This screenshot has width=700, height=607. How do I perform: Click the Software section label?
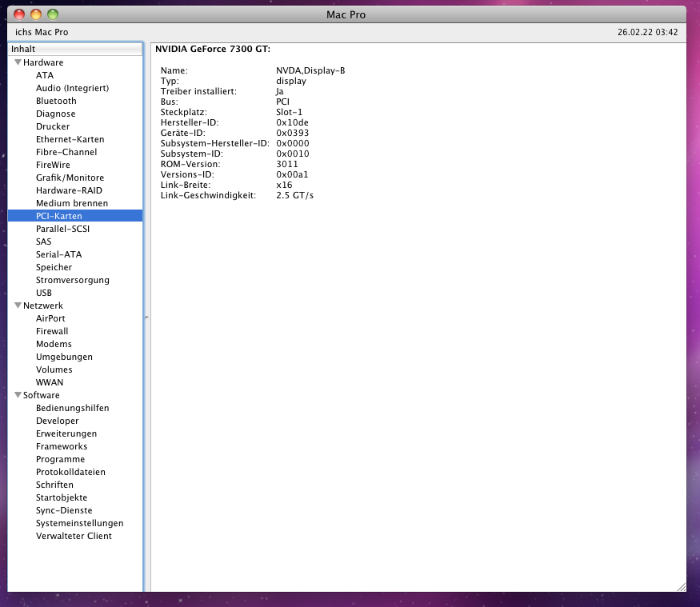point(41,395)
